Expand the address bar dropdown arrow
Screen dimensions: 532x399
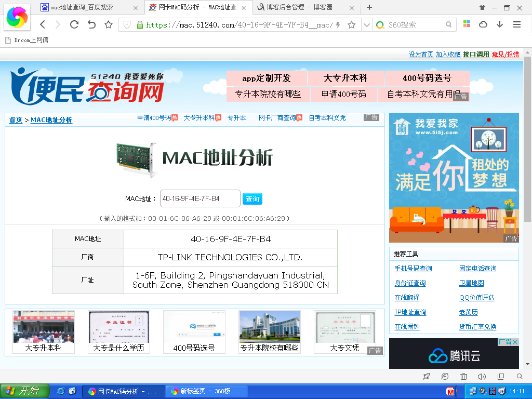click(x=366, y=25)
